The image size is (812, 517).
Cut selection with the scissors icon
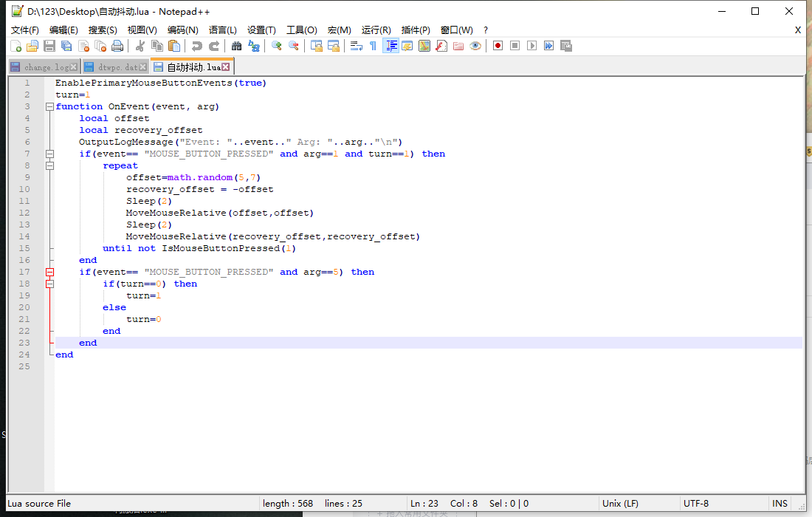140,46
